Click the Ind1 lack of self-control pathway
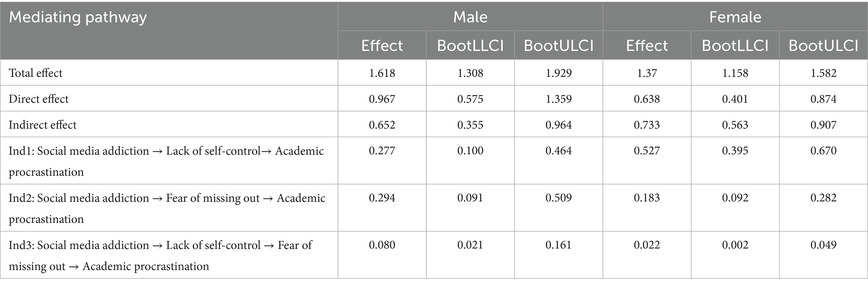 click(166, 161)
